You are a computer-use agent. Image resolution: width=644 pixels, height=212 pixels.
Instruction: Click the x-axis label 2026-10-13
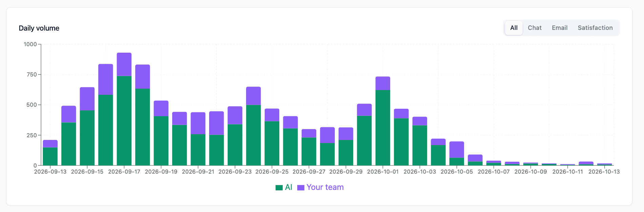(604, 172)
